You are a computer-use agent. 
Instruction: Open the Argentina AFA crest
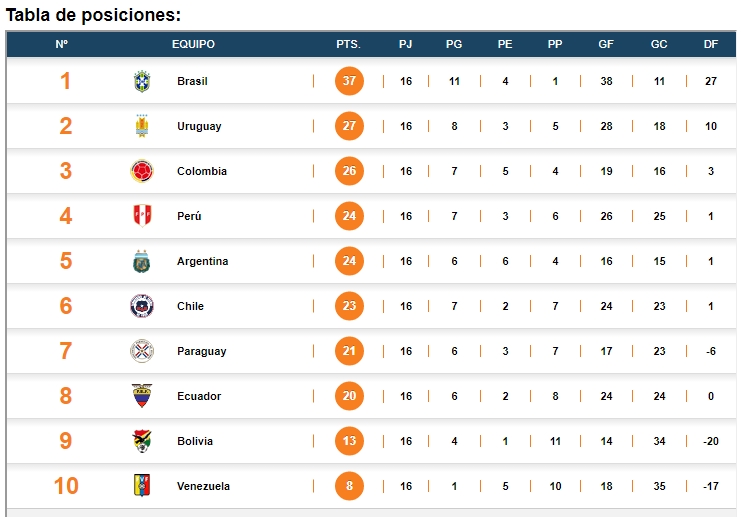tap(141, 261)
